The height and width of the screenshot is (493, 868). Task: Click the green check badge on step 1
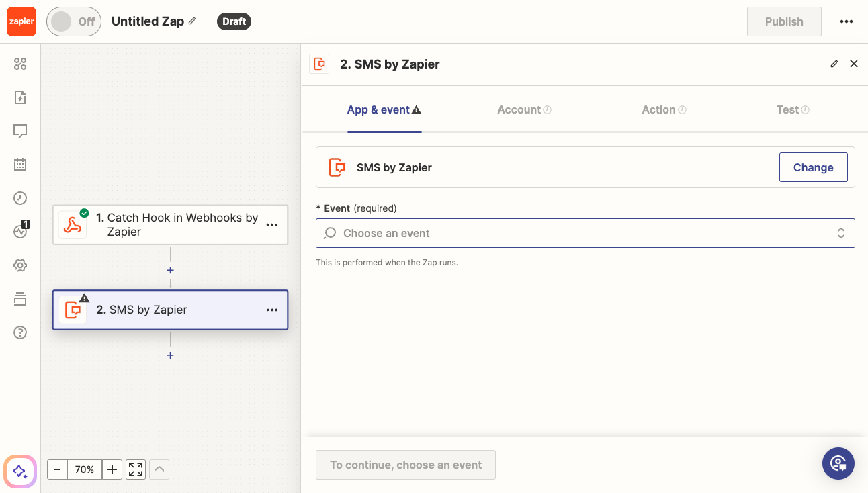click(84, 213)
